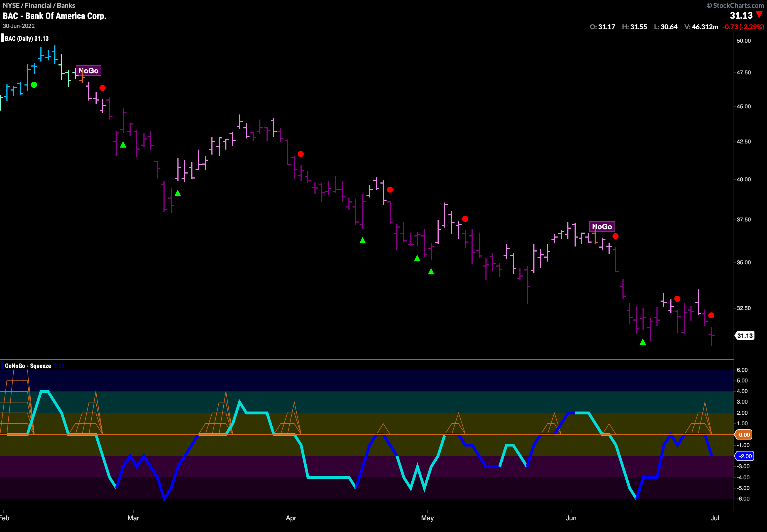Click the 32.50 price axis label

(744, 308)
